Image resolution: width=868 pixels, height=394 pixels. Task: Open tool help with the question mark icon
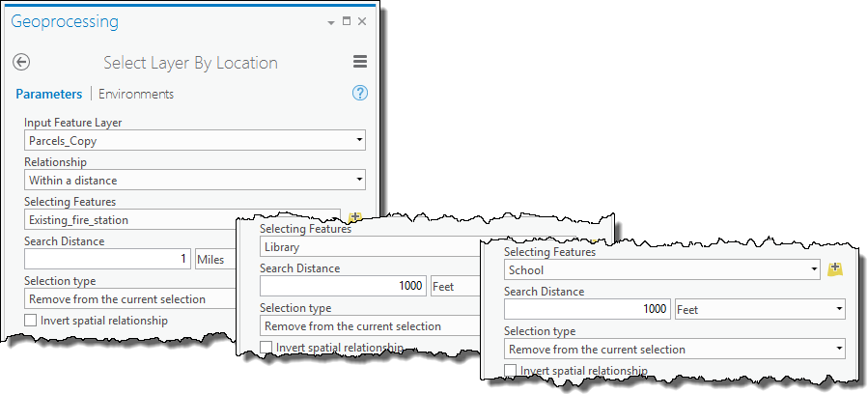(x=360, y=94)
